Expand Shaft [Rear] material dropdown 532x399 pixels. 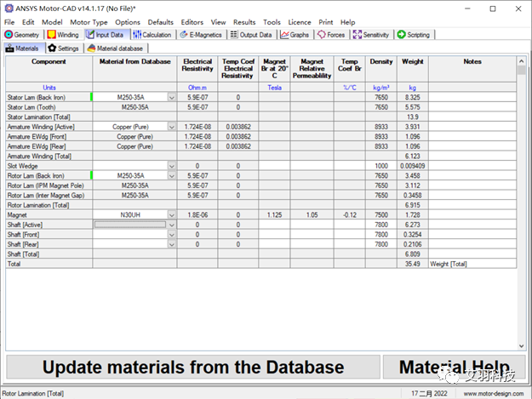[x=172, y=245]
